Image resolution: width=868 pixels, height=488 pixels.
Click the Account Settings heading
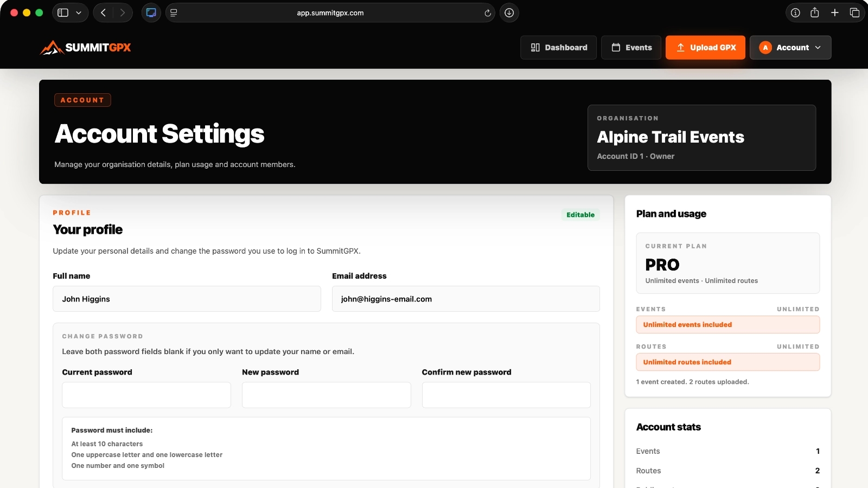click(159, 134)
